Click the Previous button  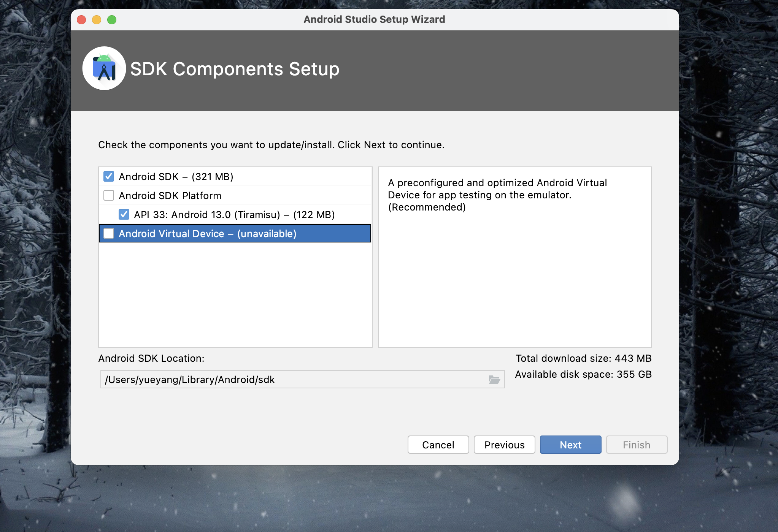(x=504, y=445)
